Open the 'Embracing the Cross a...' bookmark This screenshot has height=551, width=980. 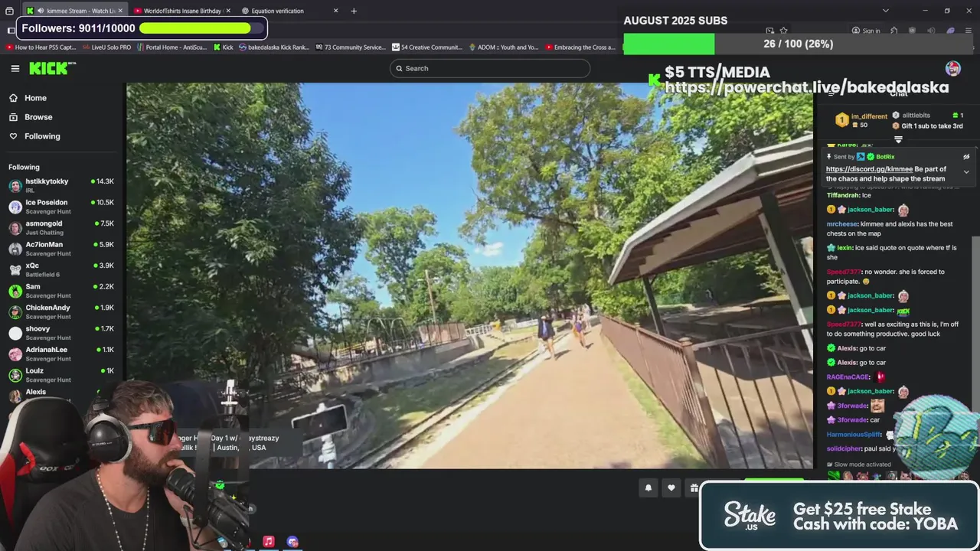[580, 47]
